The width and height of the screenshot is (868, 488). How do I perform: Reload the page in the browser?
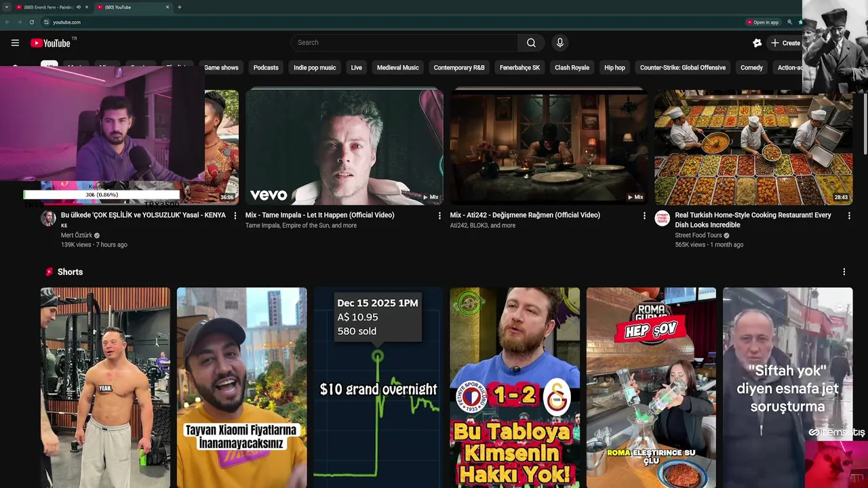click(x=31, y=22)
